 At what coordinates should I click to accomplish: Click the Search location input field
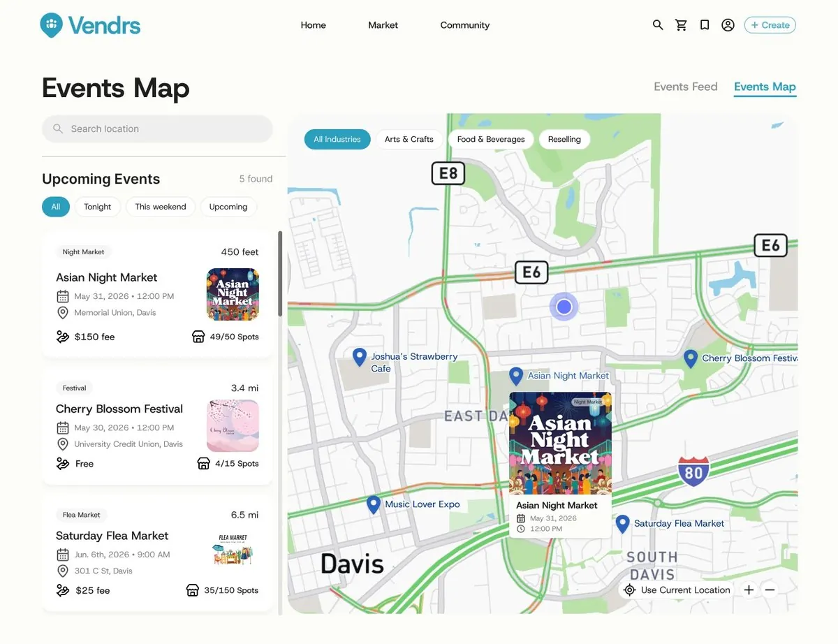tap(157, 129)
